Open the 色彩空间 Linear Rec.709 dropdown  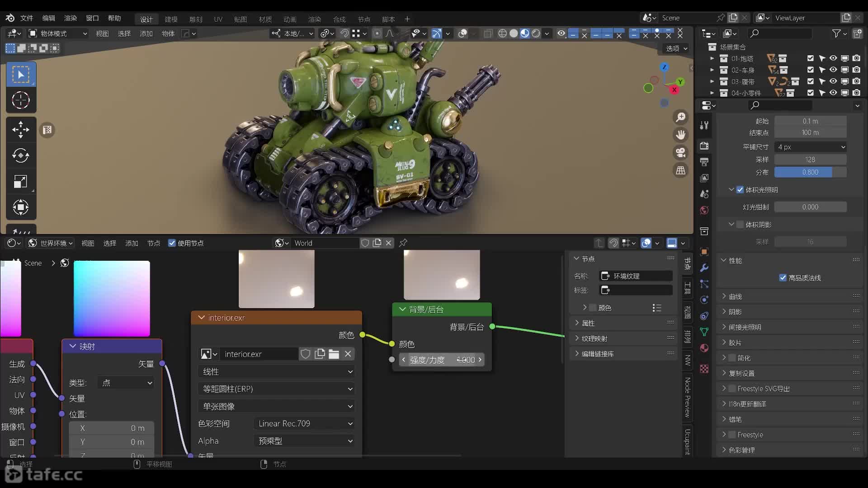pyautogui.click(x=304, y=424)
